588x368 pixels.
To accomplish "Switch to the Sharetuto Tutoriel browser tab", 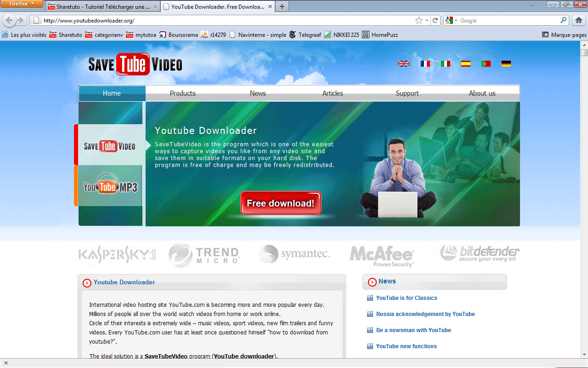I will tap(103, 7).
